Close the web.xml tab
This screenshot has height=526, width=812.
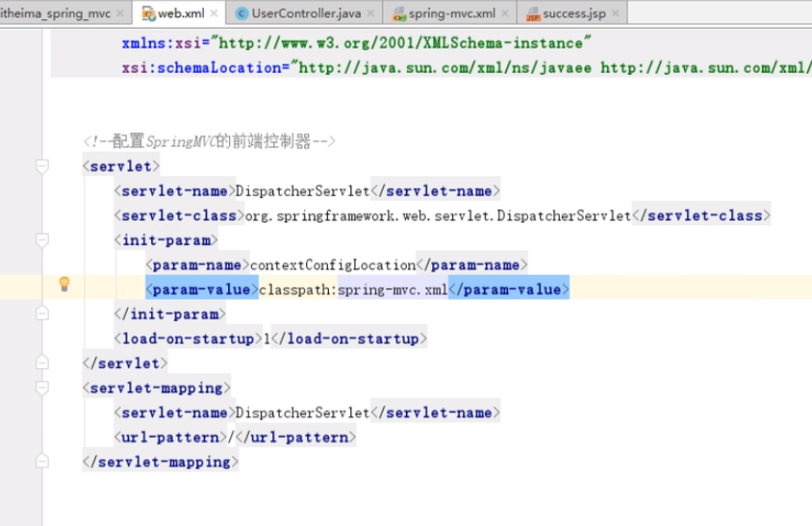(214, 13)
